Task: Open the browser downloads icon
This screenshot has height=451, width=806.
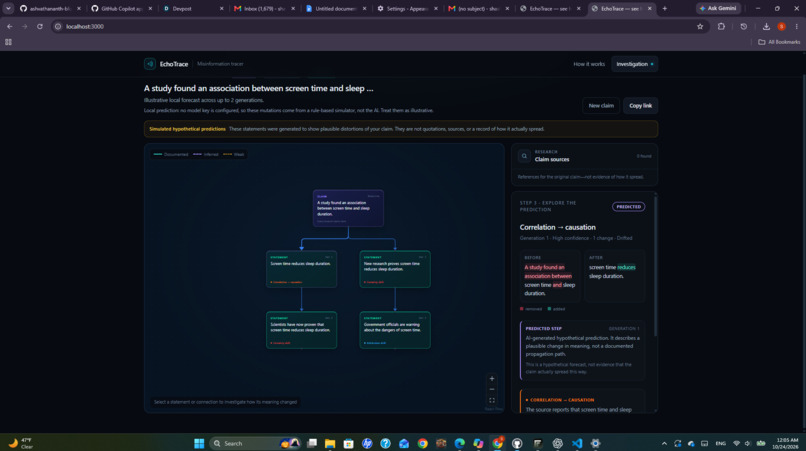Action: coord(766,26)
